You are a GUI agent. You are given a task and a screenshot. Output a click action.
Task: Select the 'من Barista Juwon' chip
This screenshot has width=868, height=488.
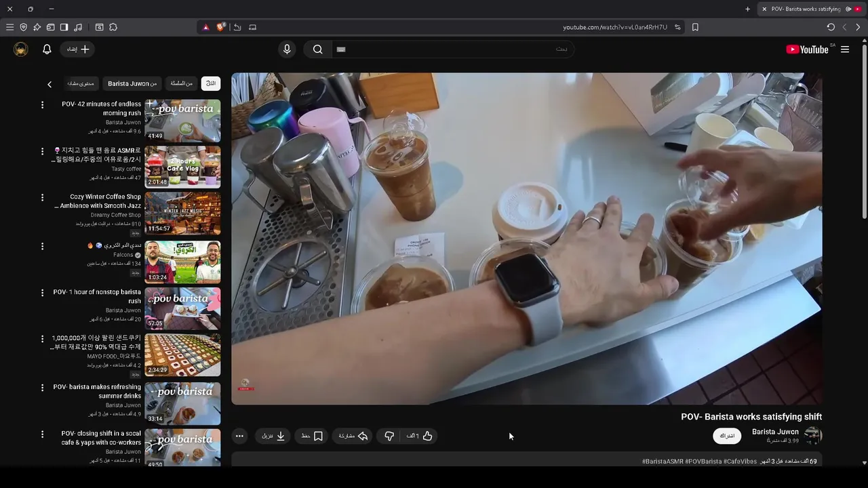point(132,83)
